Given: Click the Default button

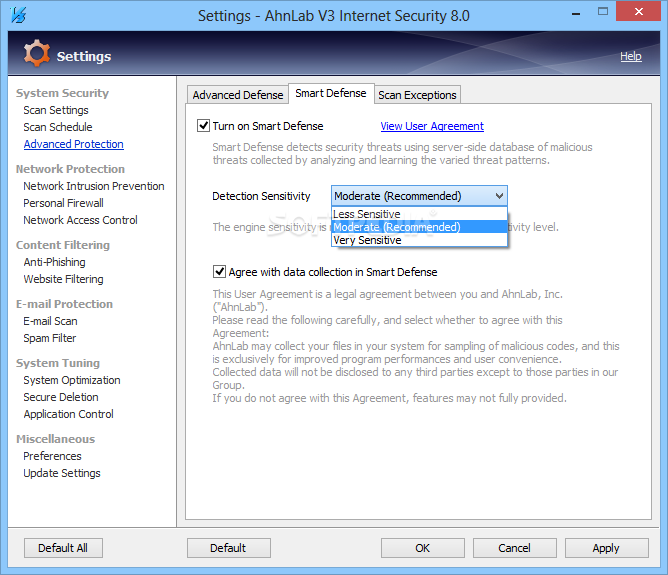Looking at the screenshot, I should coord(228,548).
